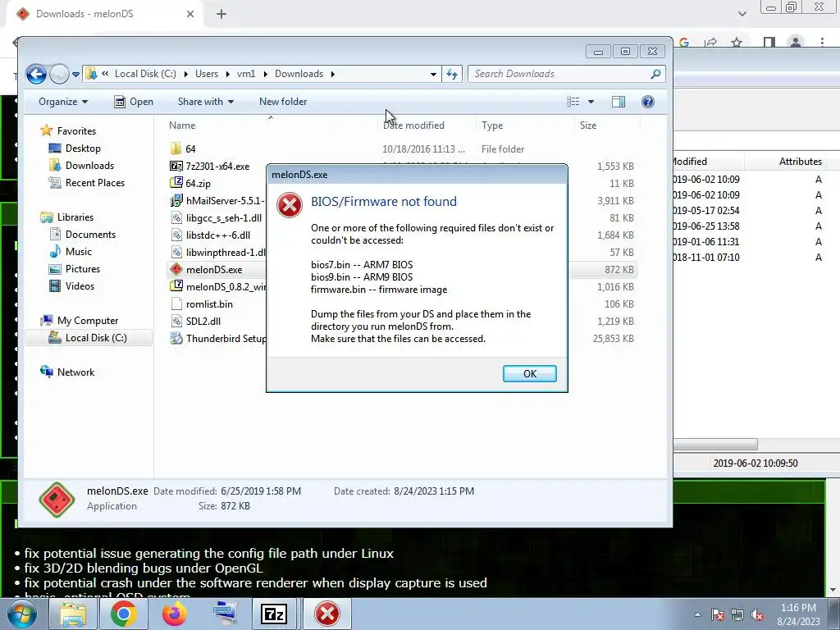Open Libraries in navigation pane
Image resolution: width=840 pixels, height=630 pixels.
[75, 217]
